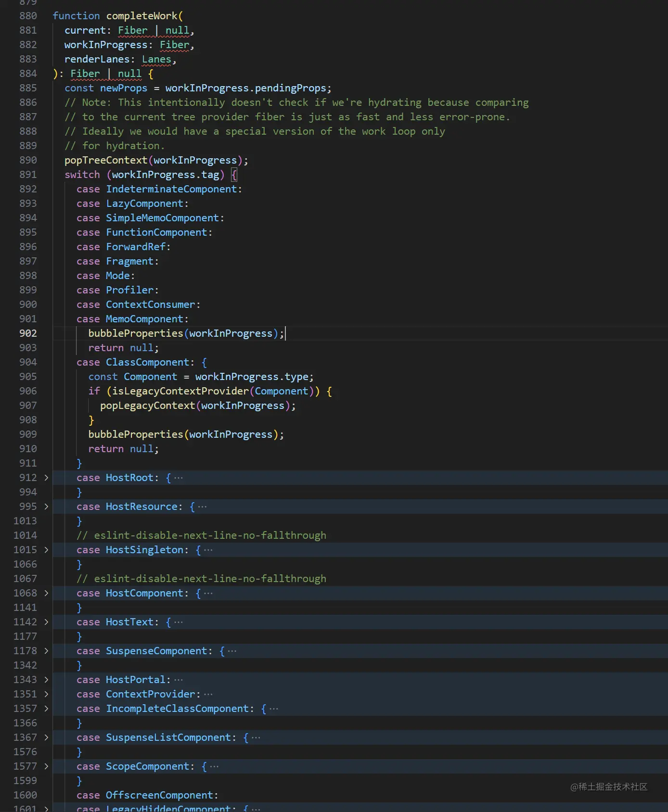Click the ellipsis after case ScopeComponent
Image resolution: width=668 pixels, height=812 pixels.
coord(214,766)
